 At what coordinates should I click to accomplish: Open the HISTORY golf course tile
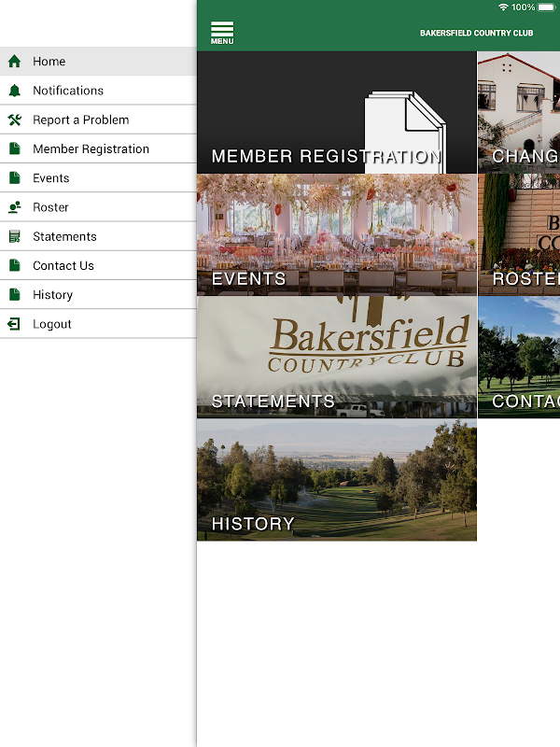337,480
